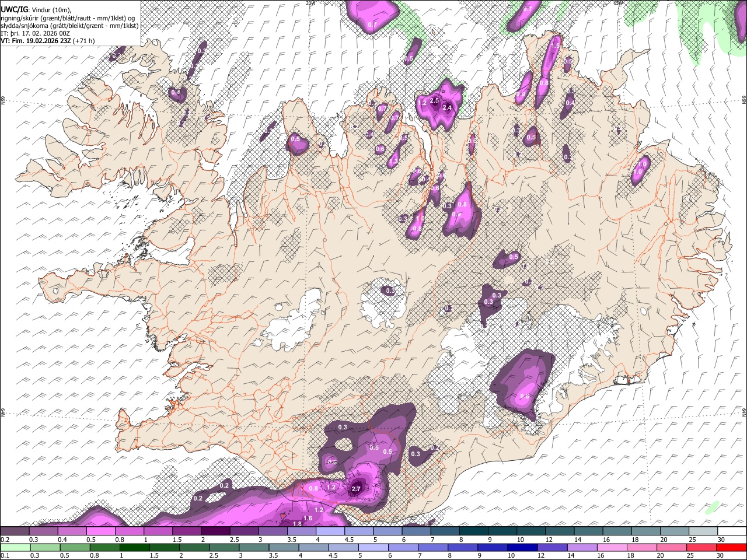Click the 'VT: Fim. 19.02.2026 23Z' valid-time line
Image resolution: width=747 pixels, height=560 pixels.
coord(36,41)
